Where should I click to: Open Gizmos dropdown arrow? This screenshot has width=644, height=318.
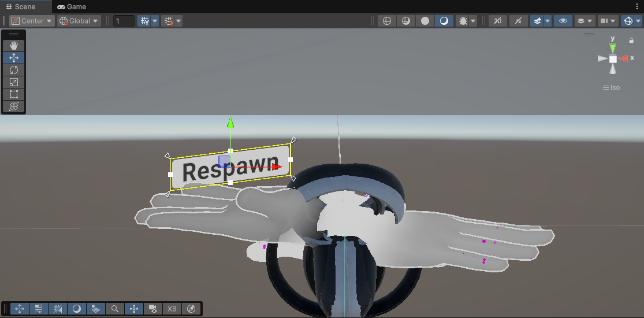(x=638, y=21)
